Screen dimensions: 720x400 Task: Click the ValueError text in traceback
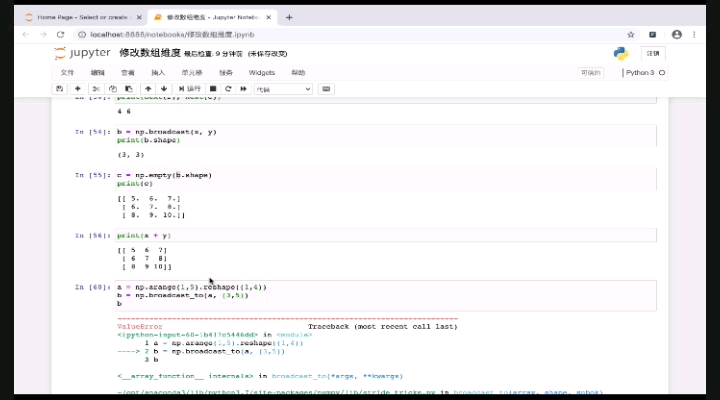tap(140, 327)
